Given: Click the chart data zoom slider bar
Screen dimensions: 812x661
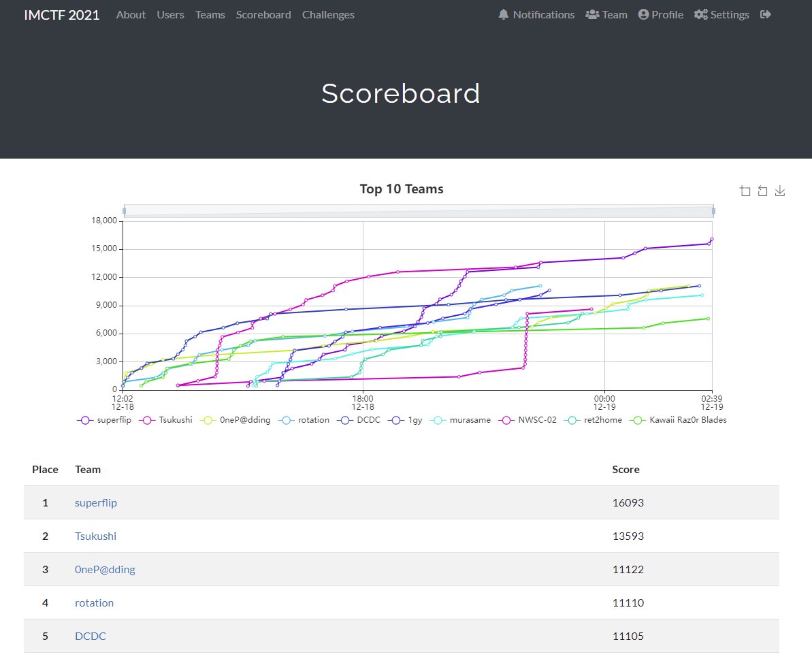Looking at the screenshot, I should [x=419, y=211].
